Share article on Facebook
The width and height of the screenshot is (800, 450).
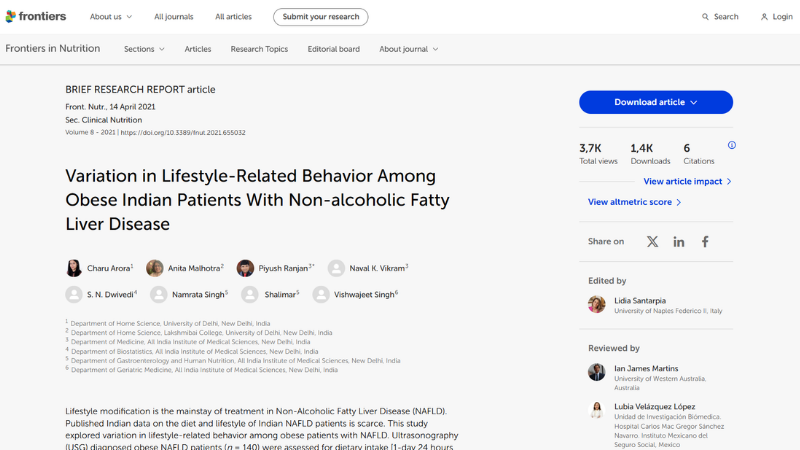click(705, 242)
